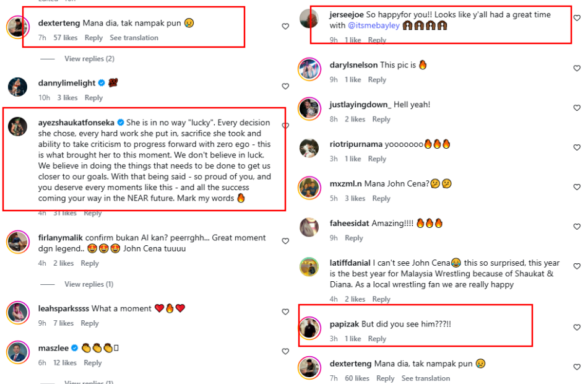Tap heart icon beside leahsparksss comment
Screen dimensions: 588x384
pos(285,312)
